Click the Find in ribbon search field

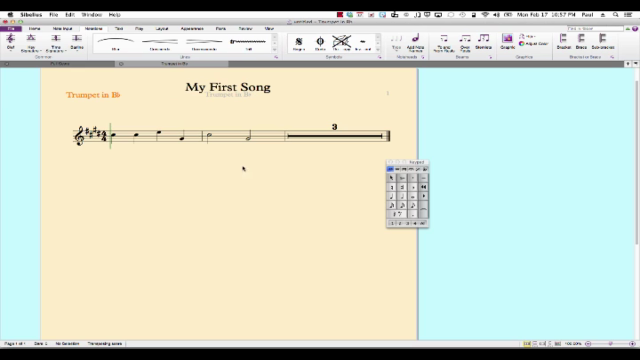(595, 29)
